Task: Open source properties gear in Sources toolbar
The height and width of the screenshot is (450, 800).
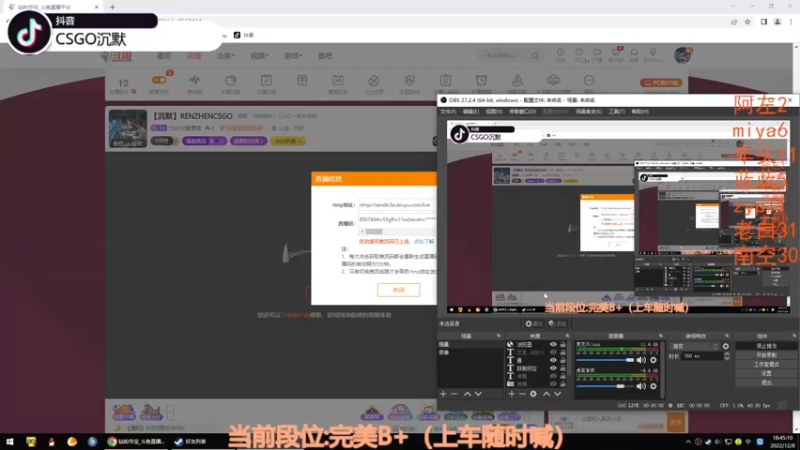Action: pyautogui.click(x=533, y=394)
